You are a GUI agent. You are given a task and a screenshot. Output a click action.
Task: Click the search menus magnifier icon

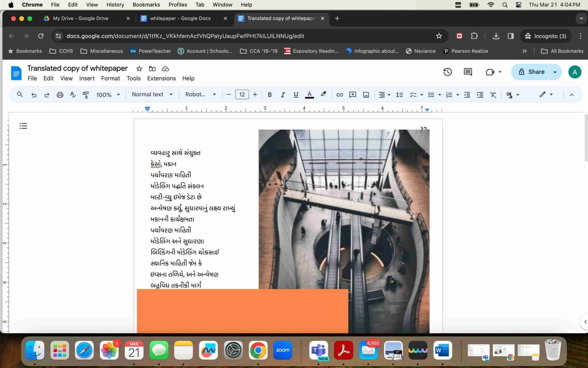pyautogui.click(x=20, y=95)
